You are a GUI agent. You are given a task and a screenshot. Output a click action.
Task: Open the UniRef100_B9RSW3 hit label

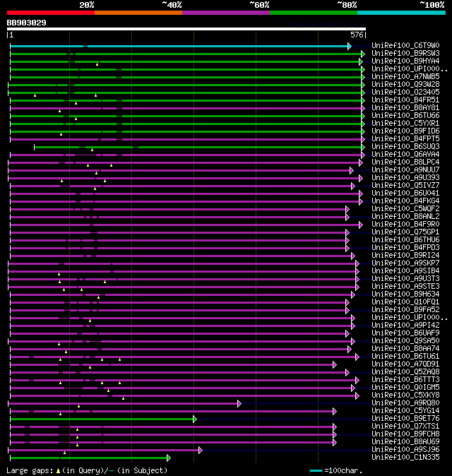point(405,54)
